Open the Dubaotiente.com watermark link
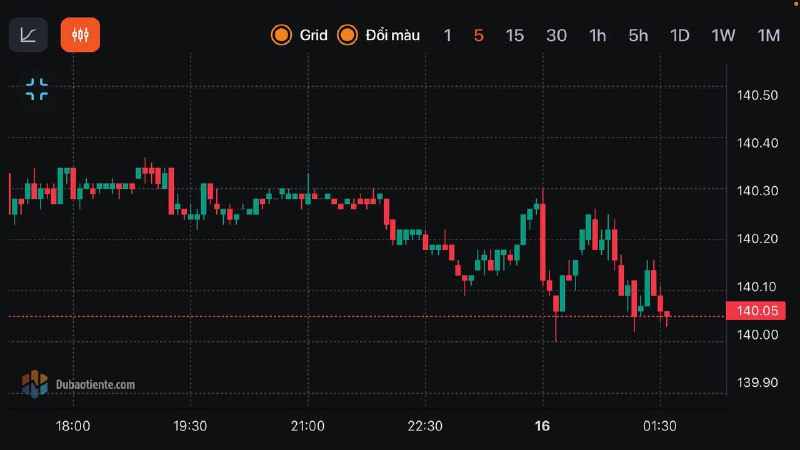Screen dimensions: 800x450 [96, 384]
